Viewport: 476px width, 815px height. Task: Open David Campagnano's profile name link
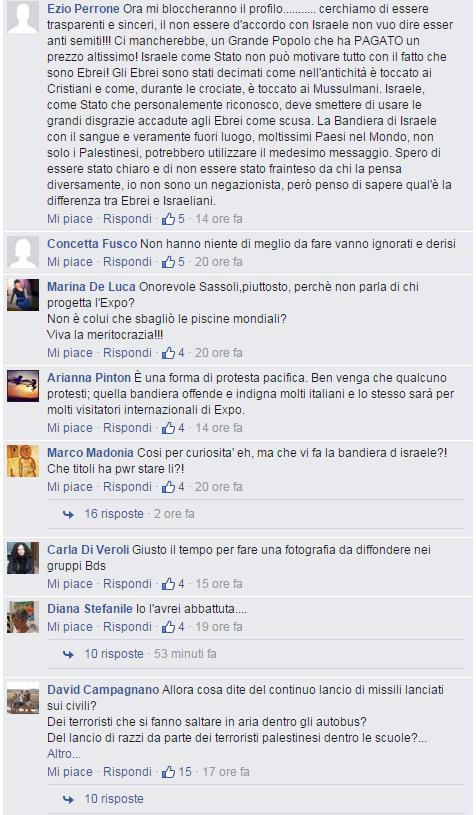[103, 690]
